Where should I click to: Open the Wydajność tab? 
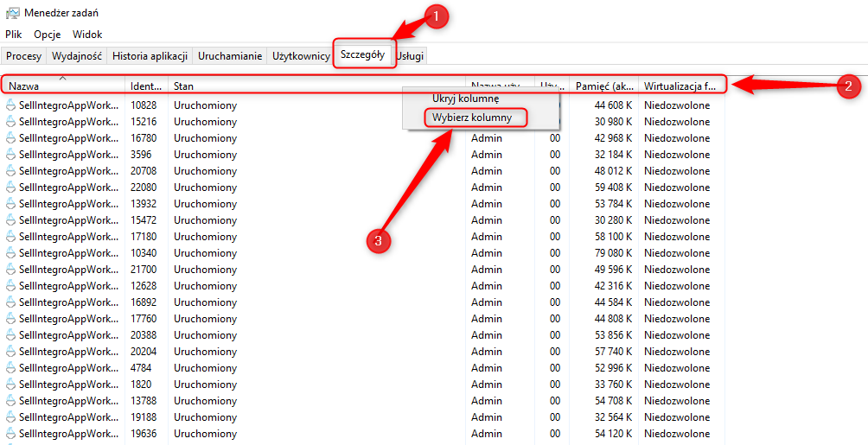click(77, 56)
